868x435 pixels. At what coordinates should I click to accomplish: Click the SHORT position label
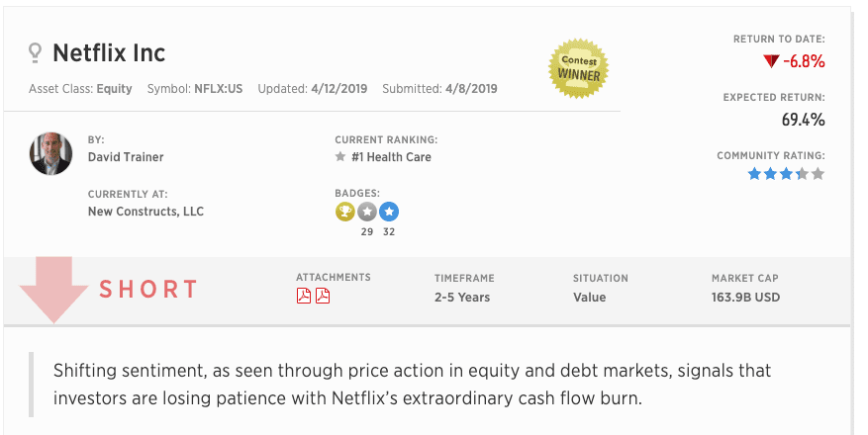(148, 289)
